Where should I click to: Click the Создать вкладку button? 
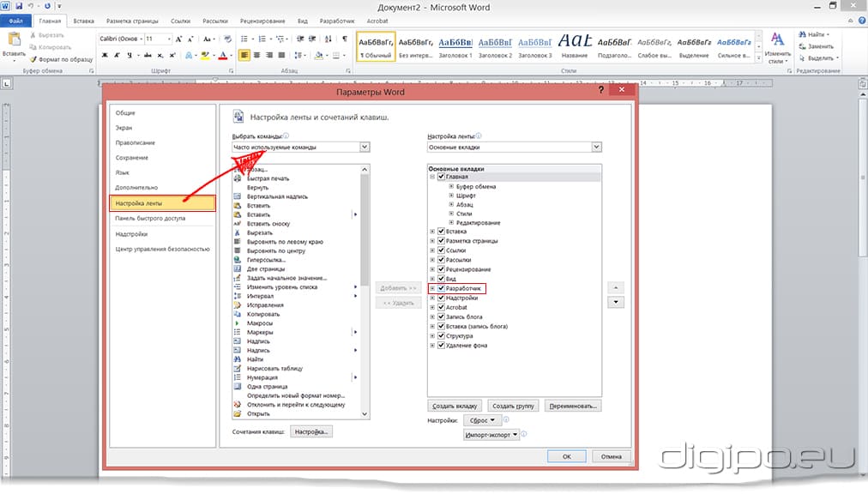(x=455, y=406)
